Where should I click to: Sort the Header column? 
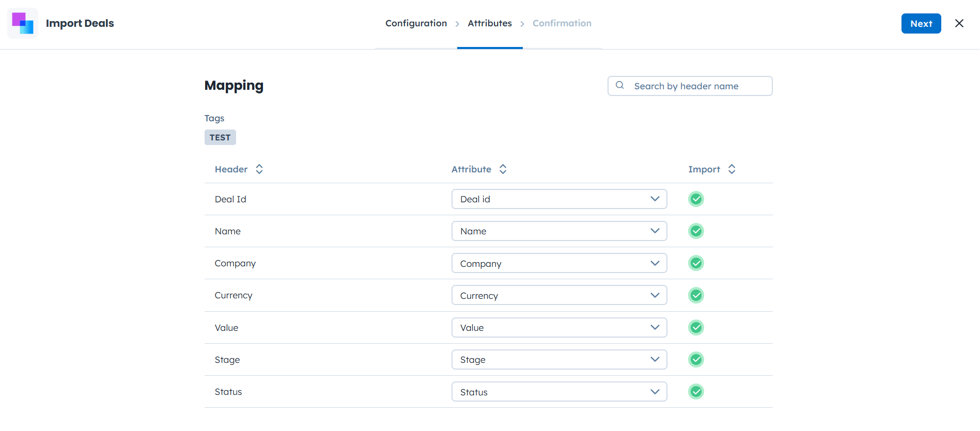tap(259, 169)
